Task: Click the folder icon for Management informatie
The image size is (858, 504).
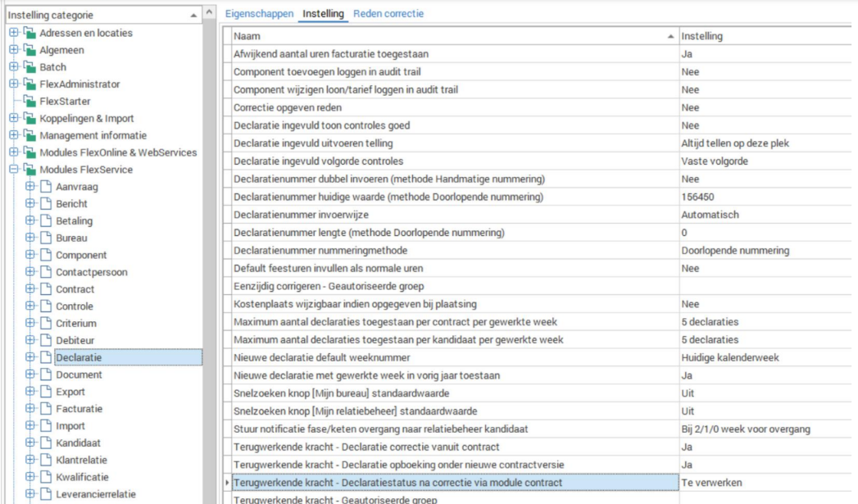Action: coord(28,136)
